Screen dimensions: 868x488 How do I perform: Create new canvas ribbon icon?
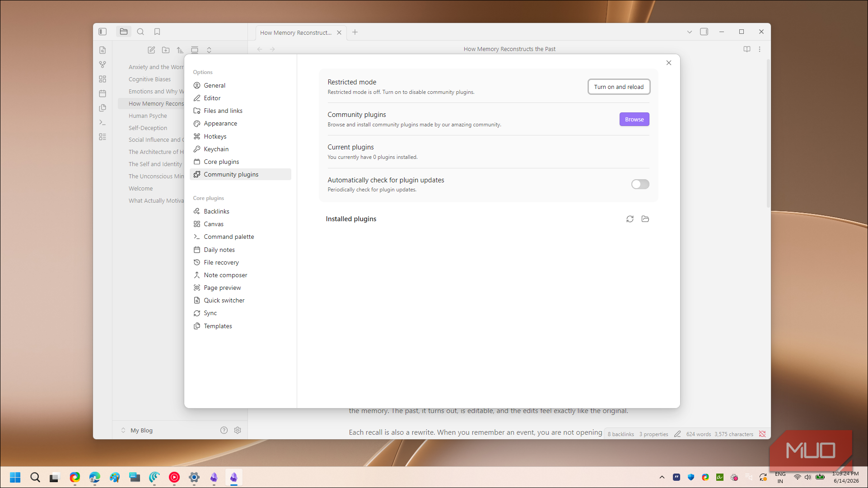(x=103, y=79)
